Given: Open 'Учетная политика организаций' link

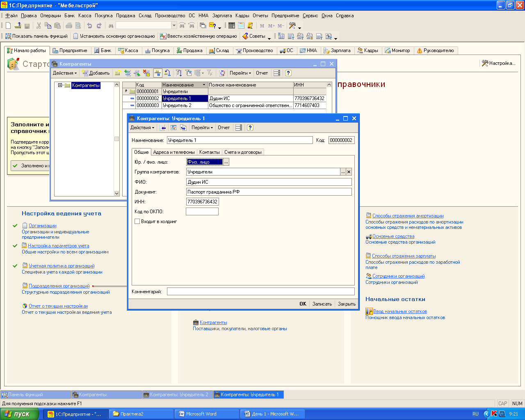Looking at the screenshot, I should 62,266.
